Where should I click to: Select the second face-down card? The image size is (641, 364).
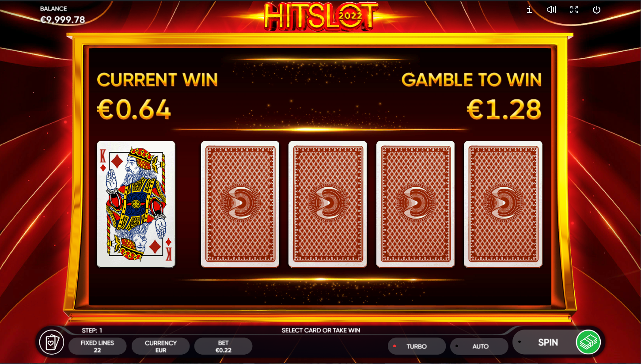pyautogui.click(x=328, y=204)
